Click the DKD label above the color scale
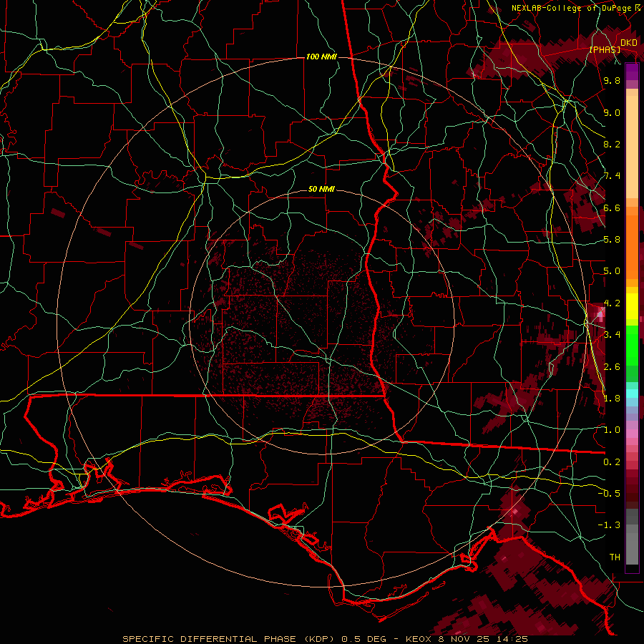The image size is (644, 644). (x=629, y=43)
